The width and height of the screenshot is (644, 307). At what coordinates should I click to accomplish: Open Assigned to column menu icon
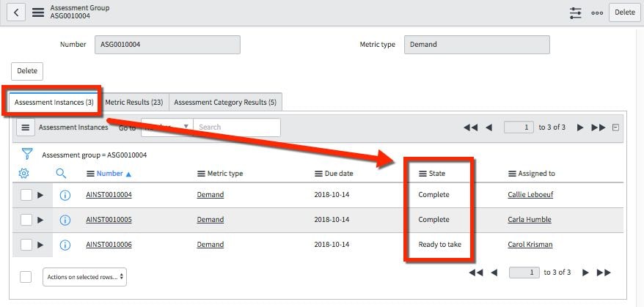click(512, 174)
